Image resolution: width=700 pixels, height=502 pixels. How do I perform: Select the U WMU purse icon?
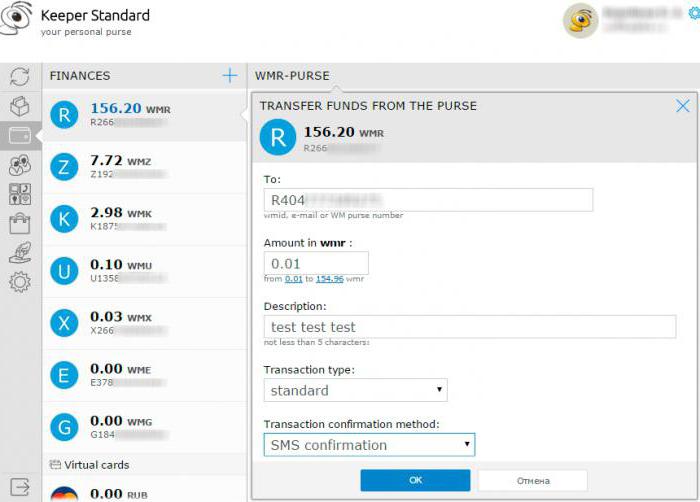[64, 271]
